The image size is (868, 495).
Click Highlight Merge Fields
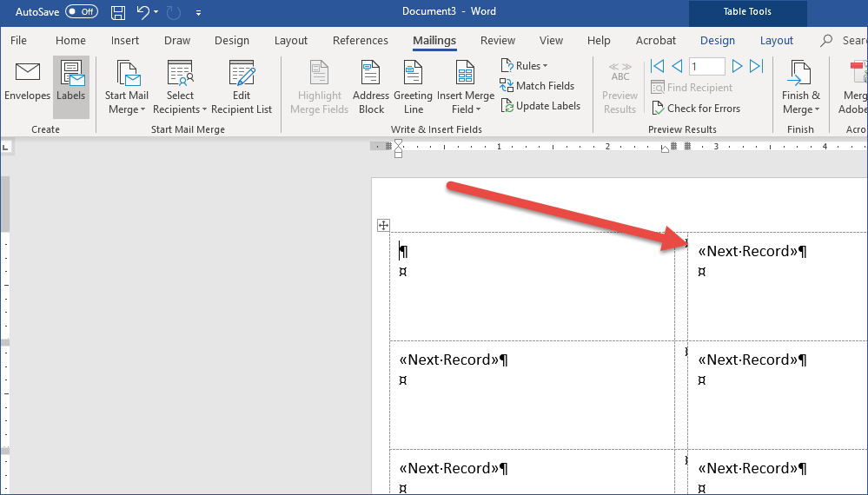pyautogui.click(x=320, y=88)
